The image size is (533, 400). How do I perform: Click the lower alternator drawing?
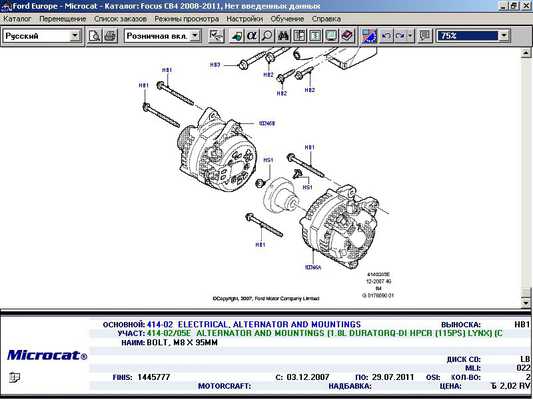pyautogui.click(x=340, y=226)
